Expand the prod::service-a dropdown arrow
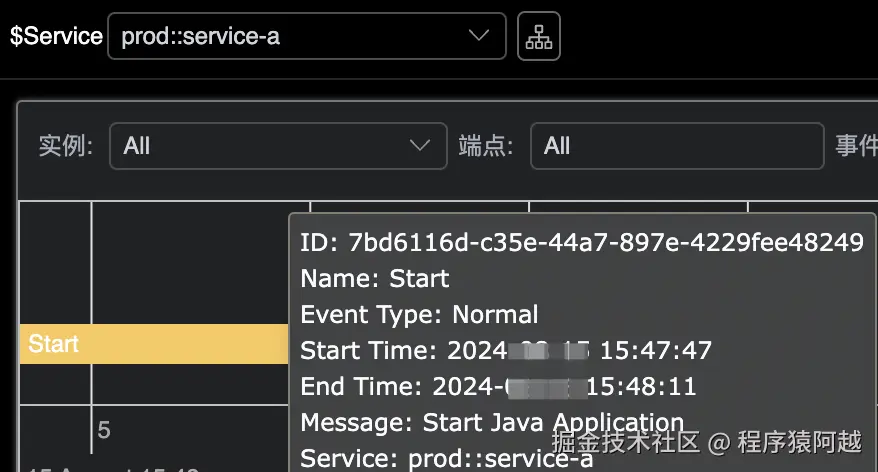This screenshot has height=472, width=878. click(x=481, y=37)
